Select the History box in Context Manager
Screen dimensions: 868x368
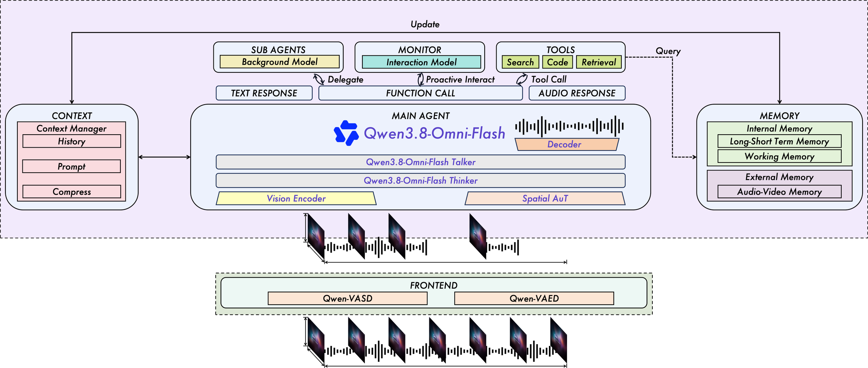pyautogui.click(x=72, y=141)
